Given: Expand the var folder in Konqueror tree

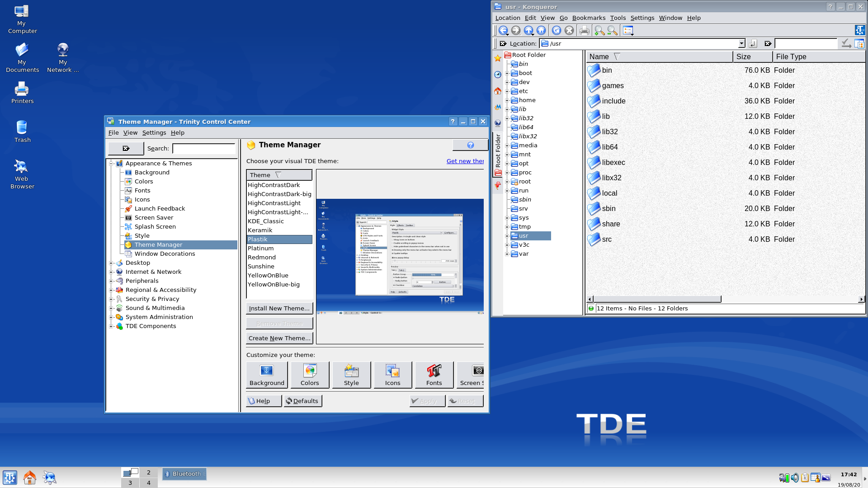Looking at the screenshot, I should [507, 254].
